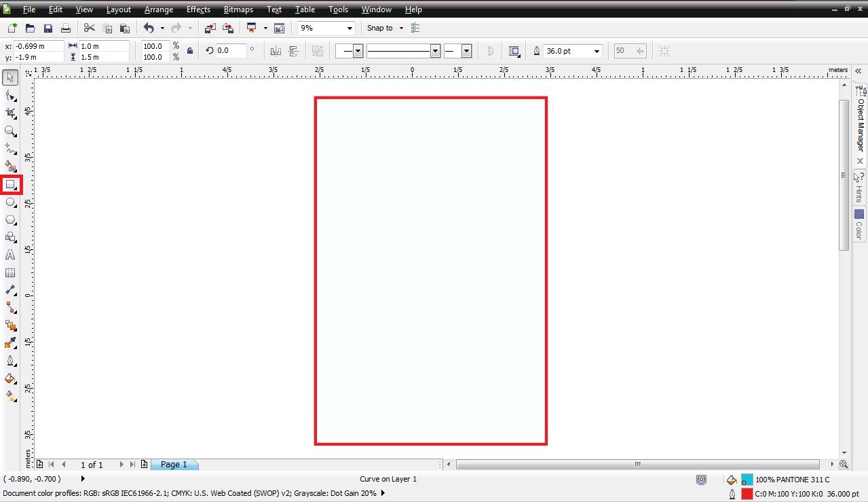Go to the next page arrow
The width and height of the screenshot is (868, 502).
[121, 465]
